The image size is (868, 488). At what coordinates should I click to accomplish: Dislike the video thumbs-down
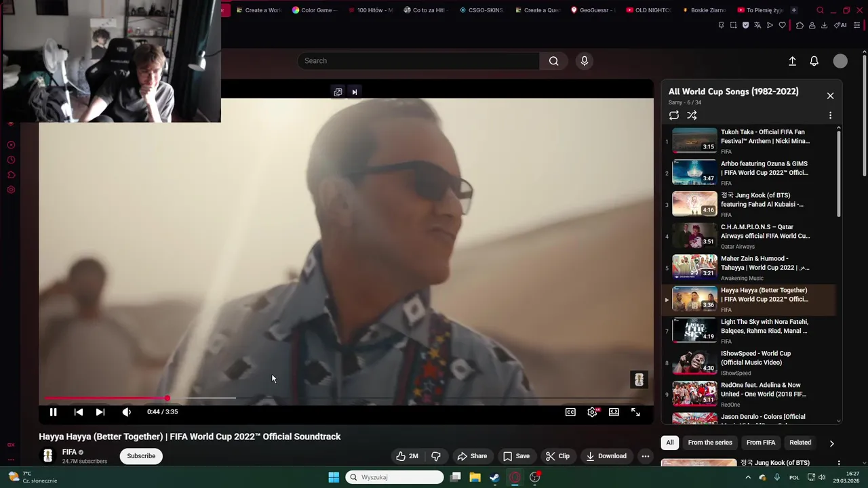pyautogui.click(x=436, y=456)
